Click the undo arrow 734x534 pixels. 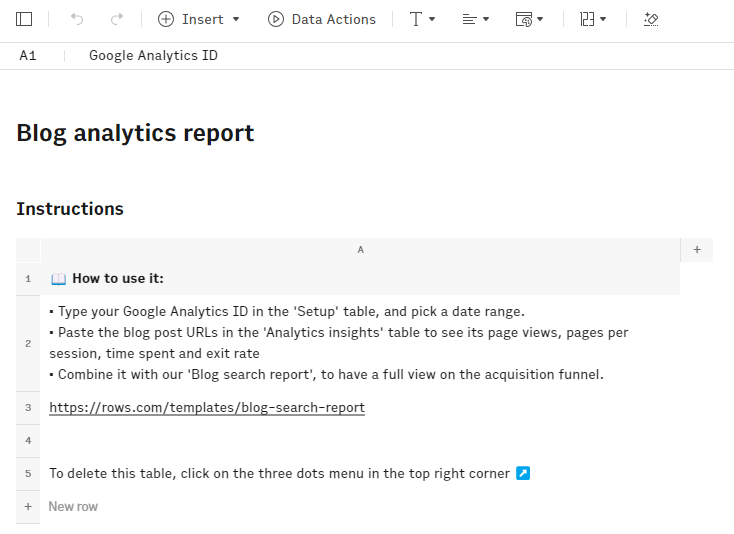[78, 19]
